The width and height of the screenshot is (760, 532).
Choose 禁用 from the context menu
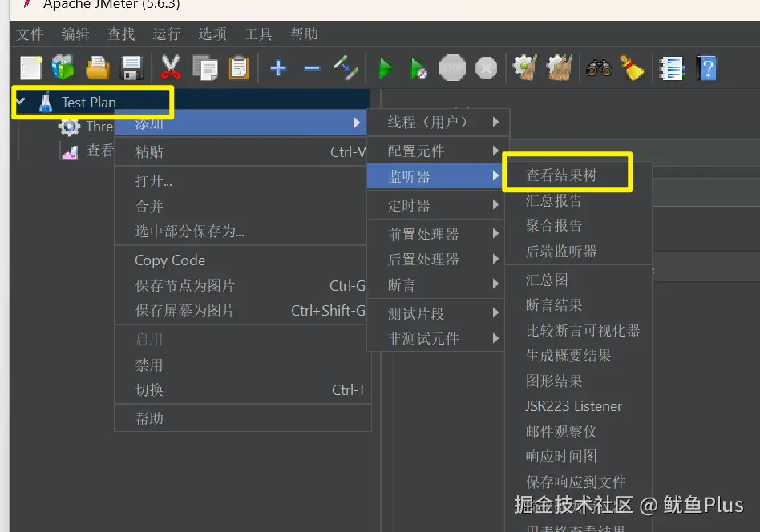coord(242,365)
